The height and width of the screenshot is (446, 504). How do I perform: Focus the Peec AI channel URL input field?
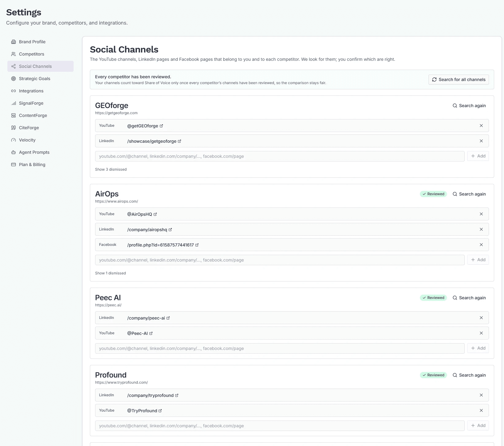[280, 348]
